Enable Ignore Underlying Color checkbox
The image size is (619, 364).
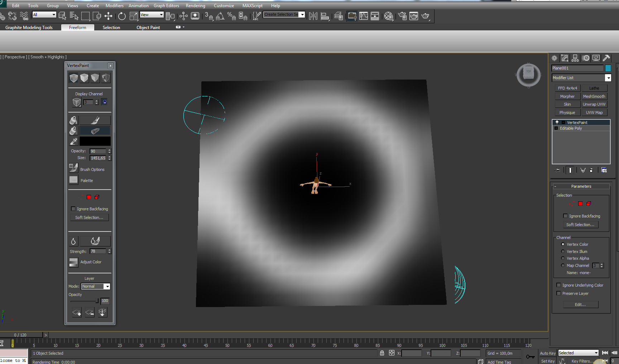[558, 285]
